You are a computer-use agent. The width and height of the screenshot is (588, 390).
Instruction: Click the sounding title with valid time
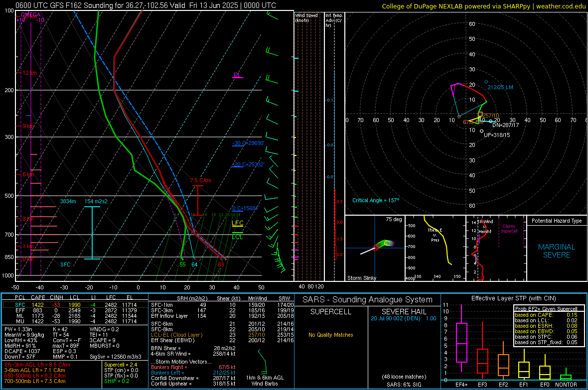pyautogui.click(x=146, y=5)
